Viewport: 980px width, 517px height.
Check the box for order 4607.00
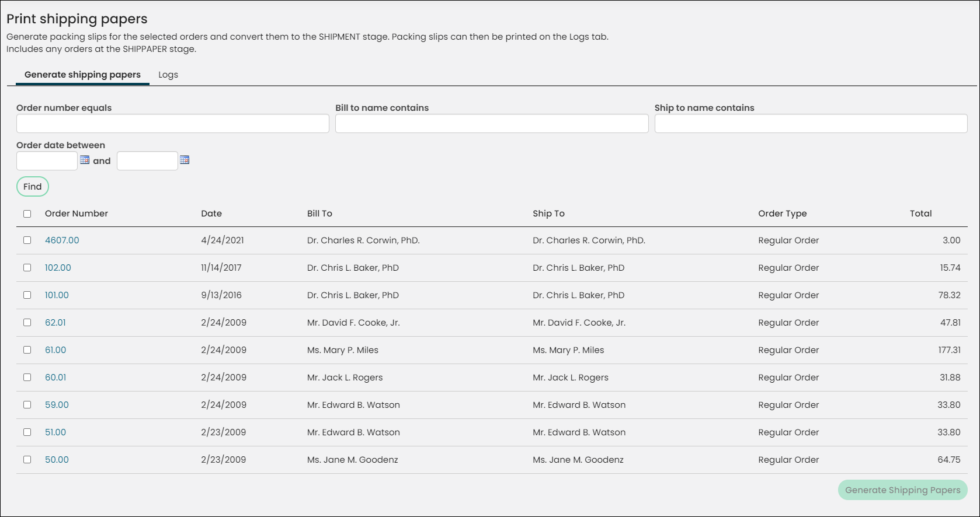27,240
